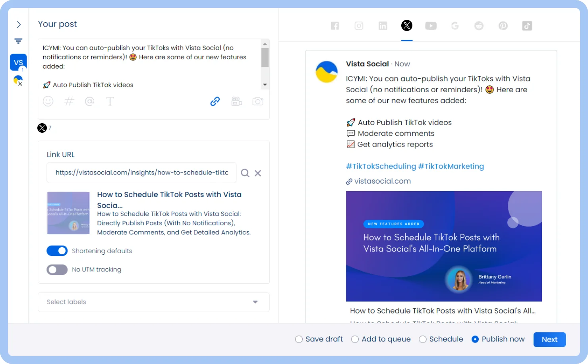The width and height of the screenshot is (588, 364).
Task: Select the Schedule radio option
Action: (x=423, y=339)
